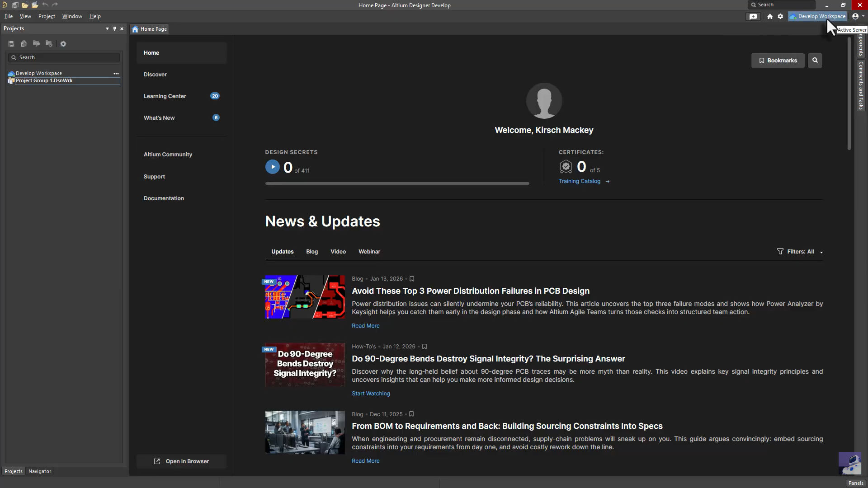Image resolution: width=868 pixels, height=488 pixels.
Task: Open Projects panel settings gear
Action: pyautogui.click(x=63, y=44)
